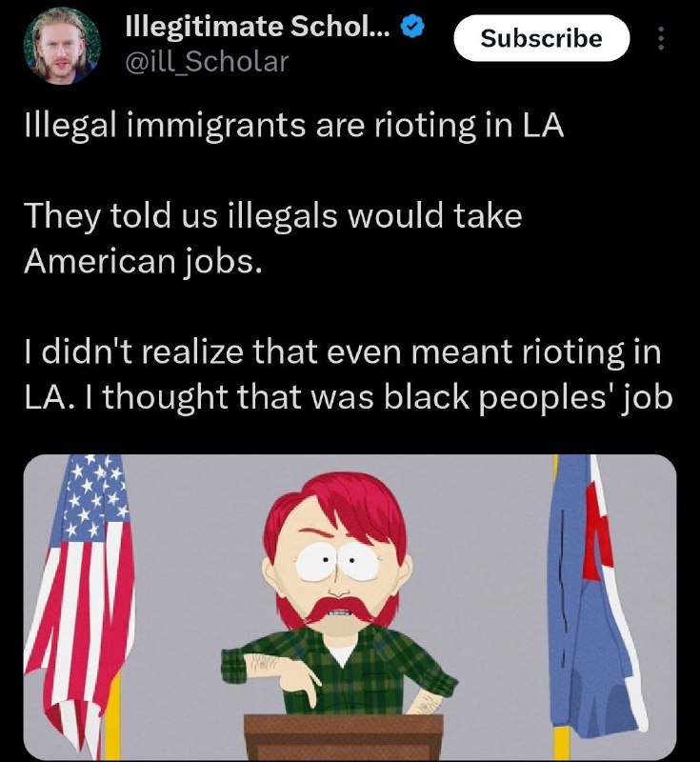Click the 'American jobs.' text line
The image size is (700, 762).
pyautogui.click(x=143, y=263)
